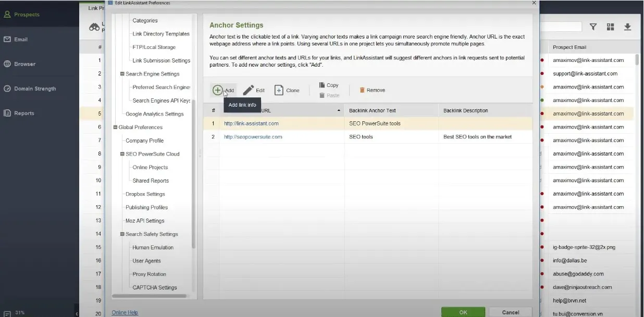The height and width of the screenshot is (317, 644).
Task: Collapse the Search Safety Settings tree node
Action: [x=122, y=234]
